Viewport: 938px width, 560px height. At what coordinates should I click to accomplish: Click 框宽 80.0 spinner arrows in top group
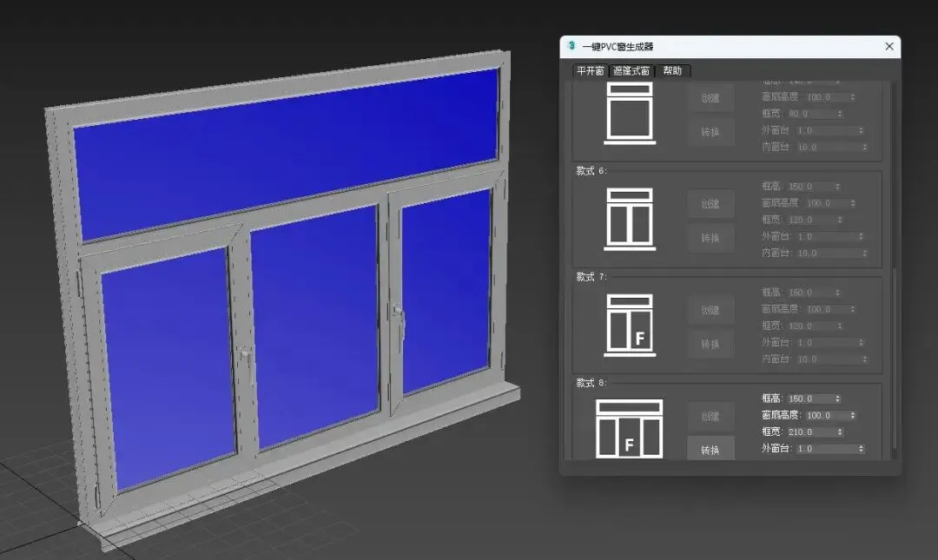pos(840,114)
